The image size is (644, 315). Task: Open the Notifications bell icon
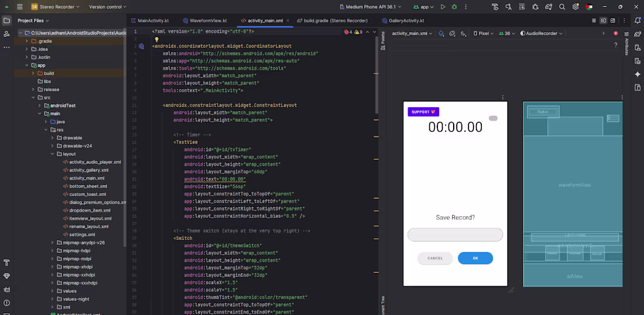coord(638,20)
